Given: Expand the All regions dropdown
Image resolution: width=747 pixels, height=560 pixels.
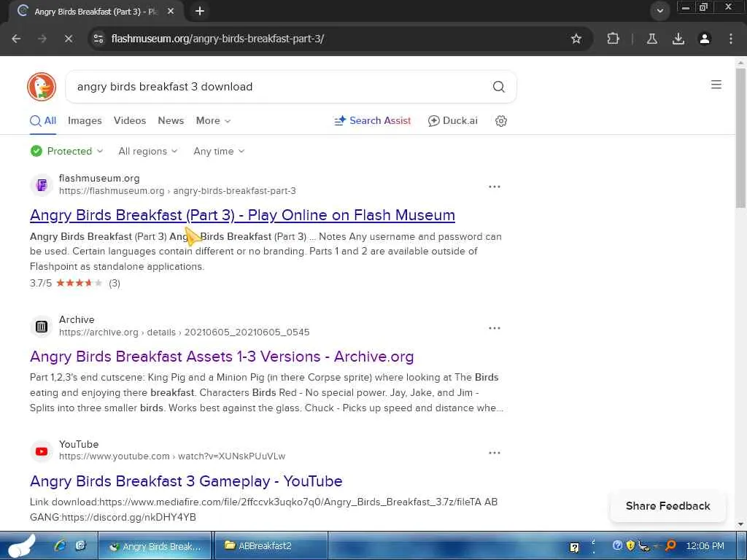Looking at the screenshot, I should coord(147,152).
